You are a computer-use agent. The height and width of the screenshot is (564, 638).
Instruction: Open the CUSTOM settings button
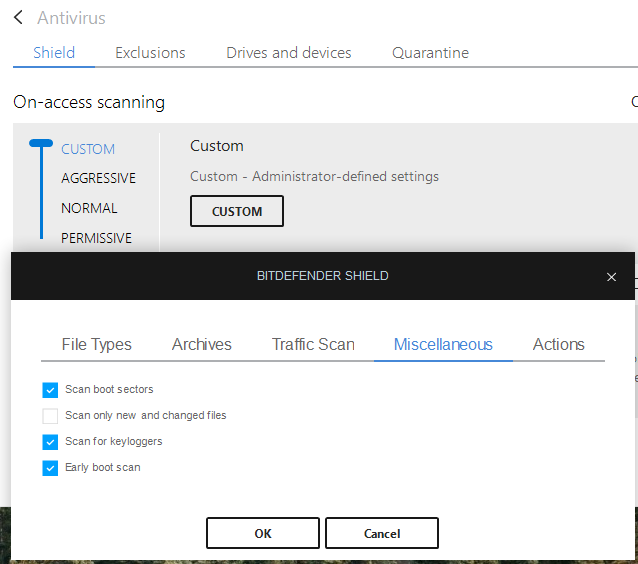tap(237, 211)
